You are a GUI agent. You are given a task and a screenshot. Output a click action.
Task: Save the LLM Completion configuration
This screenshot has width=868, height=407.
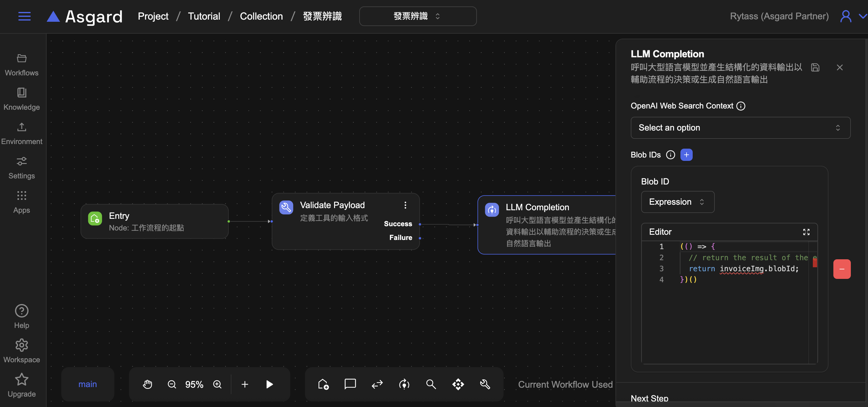[x=815, y=67]
